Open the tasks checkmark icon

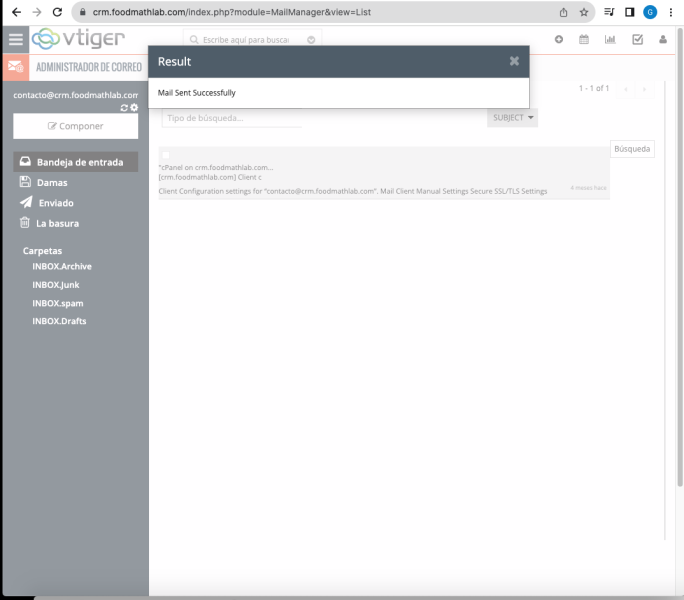(637, 39)
